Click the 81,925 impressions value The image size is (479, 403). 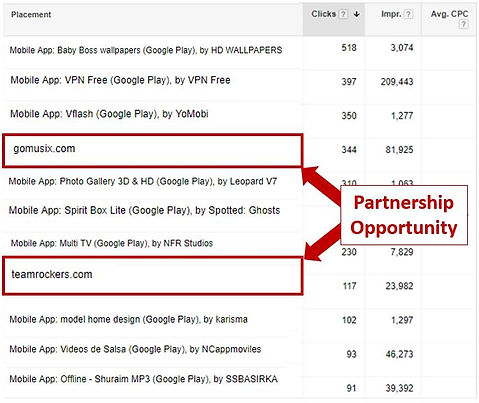coord(399,150)
